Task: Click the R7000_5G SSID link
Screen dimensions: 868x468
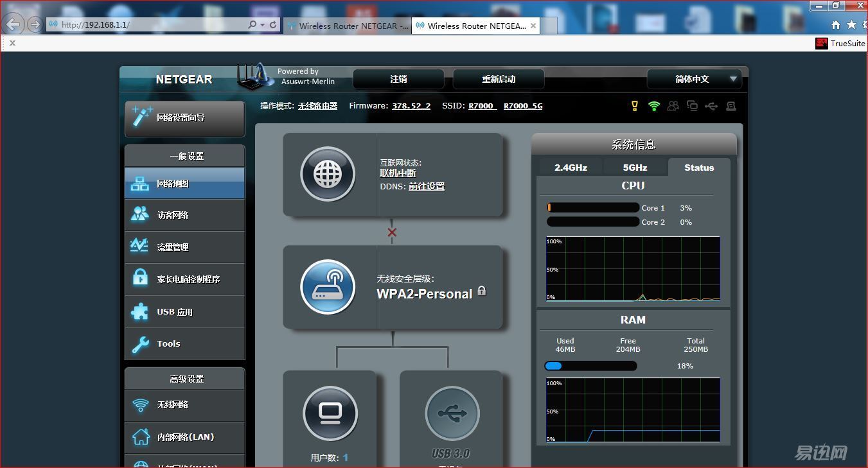Action: [523, 106]
